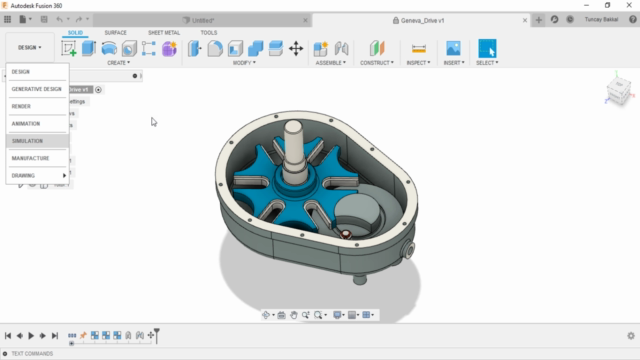Open the Select dropdown menu
Viewport: 640px width, 360px height.
tap(487, 62)
